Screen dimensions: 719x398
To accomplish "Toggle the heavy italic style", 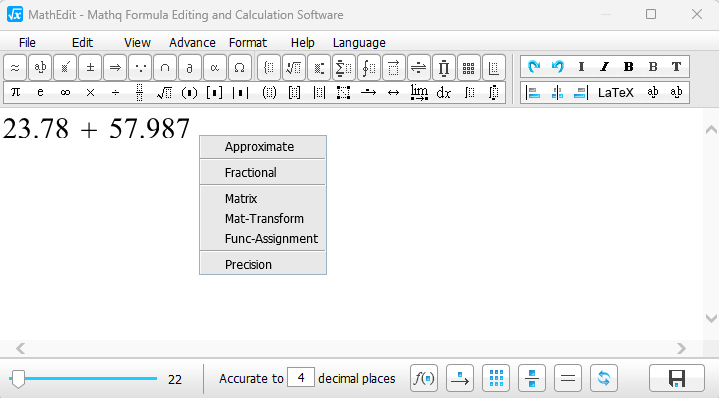I will (604, 67).
